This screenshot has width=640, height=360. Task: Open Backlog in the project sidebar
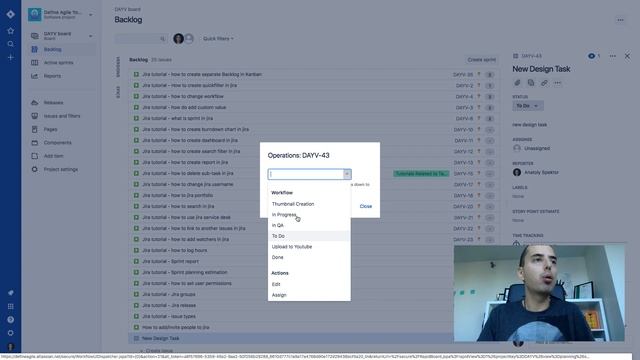[x=62, y=49]
